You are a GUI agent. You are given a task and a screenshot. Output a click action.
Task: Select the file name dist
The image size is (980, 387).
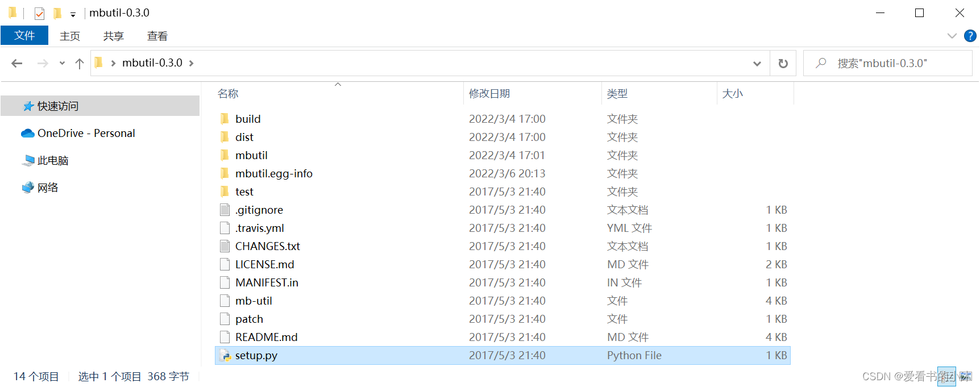pos(244,137)
